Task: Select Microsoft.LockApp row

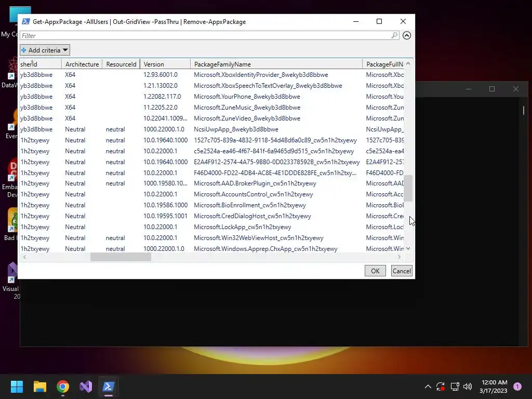Action: (x=212, y=227)
